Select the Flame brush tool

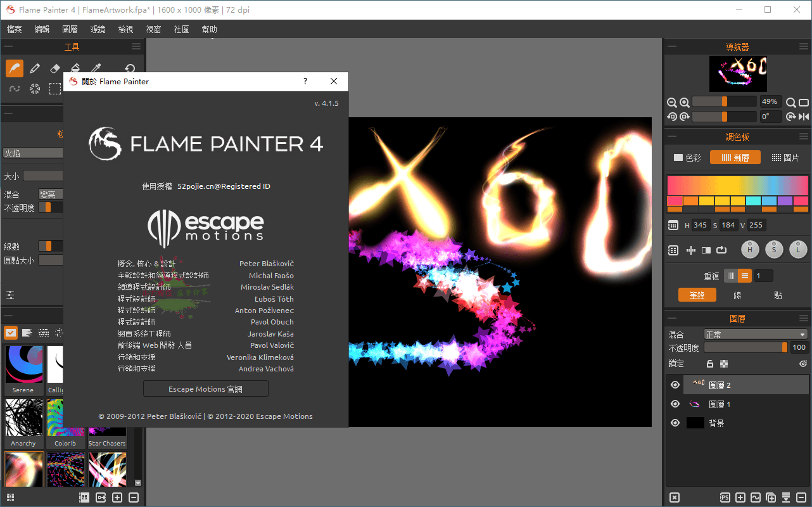(15, 68)
